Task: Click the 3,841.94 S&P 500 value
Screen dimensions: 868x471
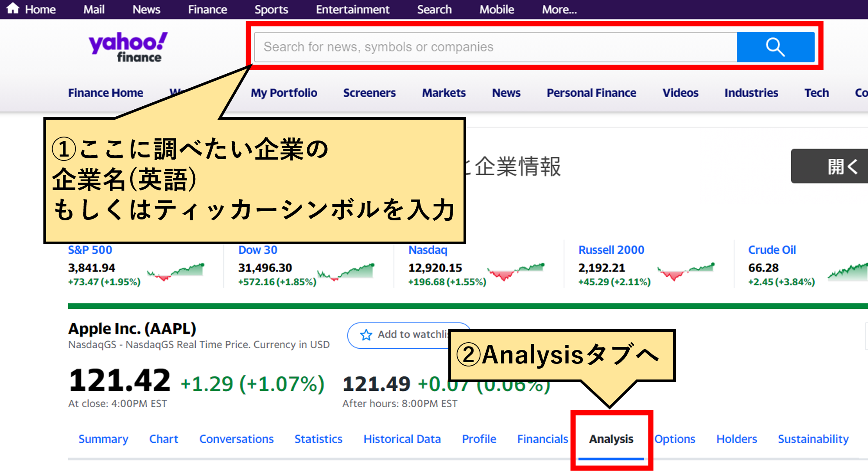Action: coord(92,268)
